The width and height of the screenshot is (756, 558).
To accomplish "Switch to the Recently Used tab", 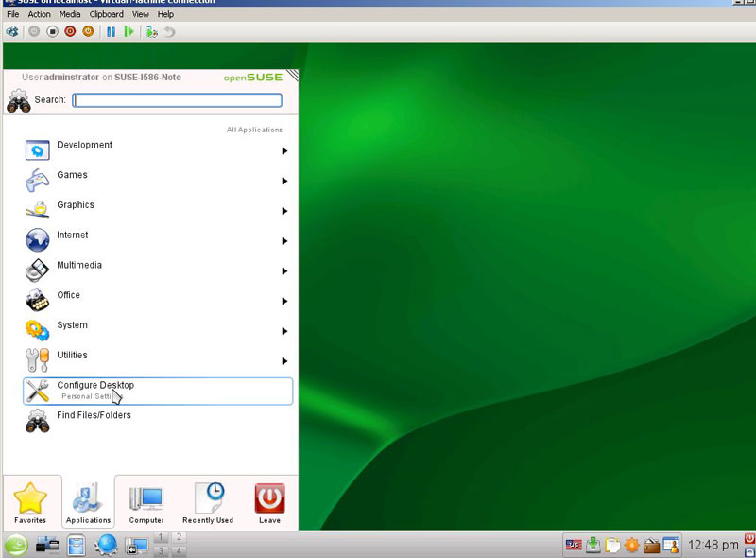I will pyautogui.click(x=208, y=502).
